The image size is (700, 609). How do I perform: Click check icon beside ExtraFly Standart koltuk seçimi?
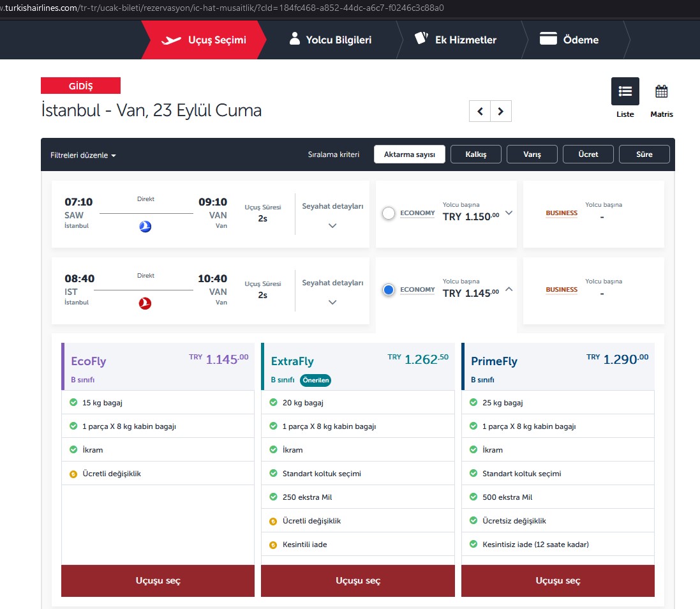point(273,473)
